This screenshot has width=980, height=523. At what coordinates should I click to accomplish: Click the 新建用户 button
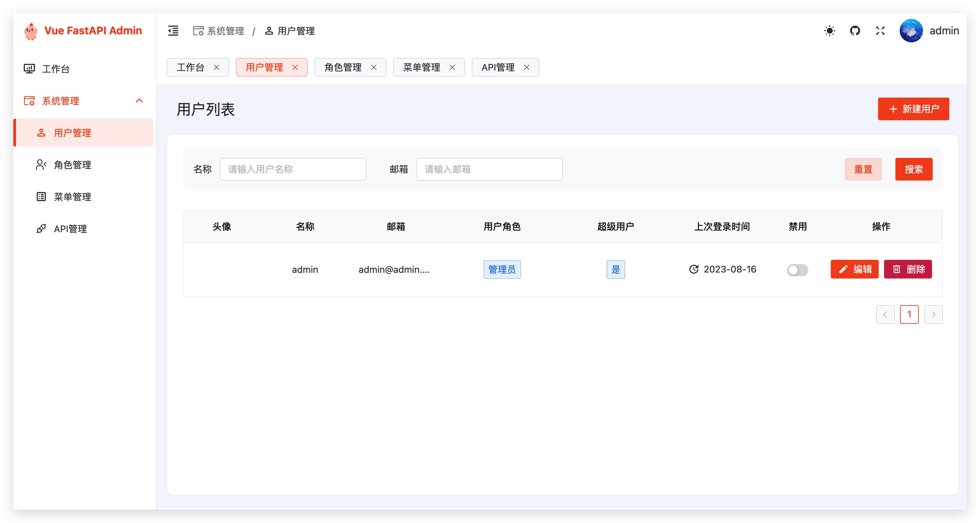[913, 109]
